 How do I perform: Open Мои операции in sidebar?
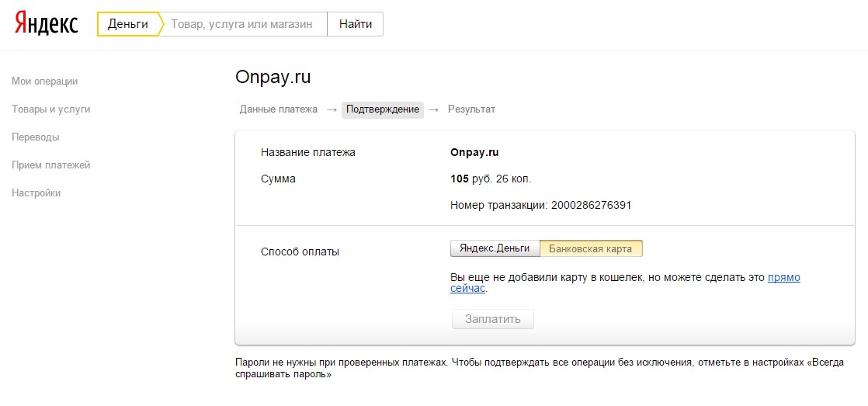(x=45, y=82)
